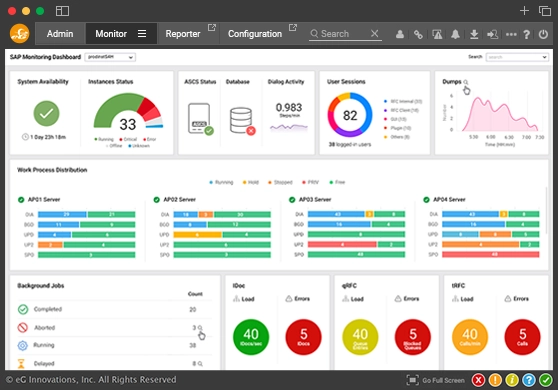The image size is (558, 390).
Task: Open the tab overview windows icon
Action: pyautogui.click(x=544, y=11)
